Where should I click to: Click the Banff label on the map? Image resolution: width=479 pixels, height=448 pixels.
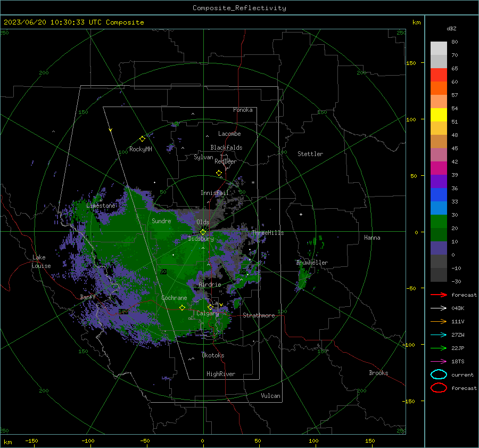(x=88, y=297)
